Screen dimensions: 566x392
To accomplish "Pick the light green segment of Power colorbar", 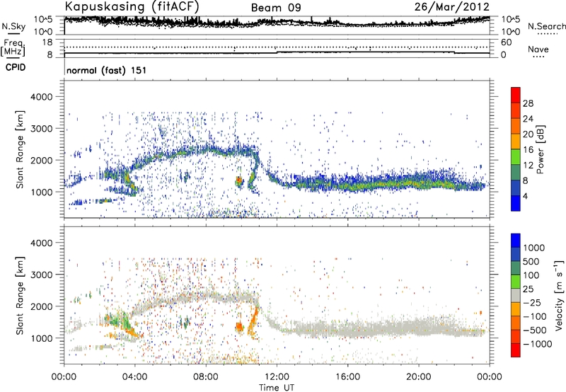I will pyautogui.click(x=516, y=156).
